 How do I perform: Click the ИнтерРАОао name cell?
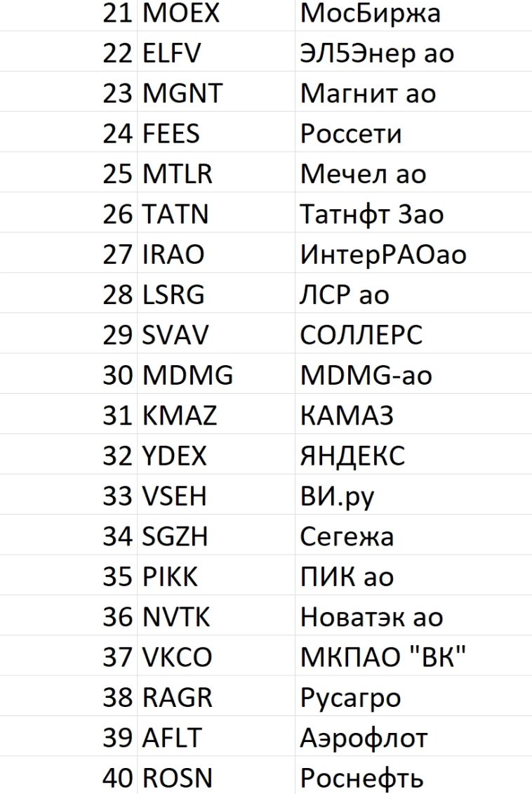(x=383, y=255)
